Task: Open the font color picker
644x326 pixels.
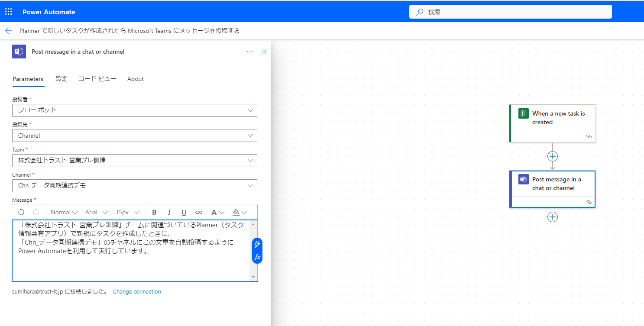Action: pyautogui.click(x=217, y=212)
